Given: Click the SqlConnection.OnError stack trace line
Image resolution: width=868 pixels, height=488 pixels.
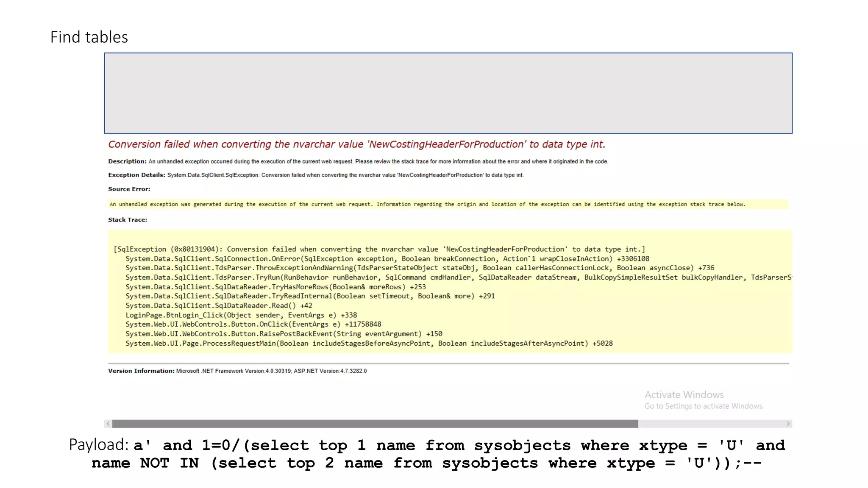Looking at the screenshot, I should coord(387,259).
